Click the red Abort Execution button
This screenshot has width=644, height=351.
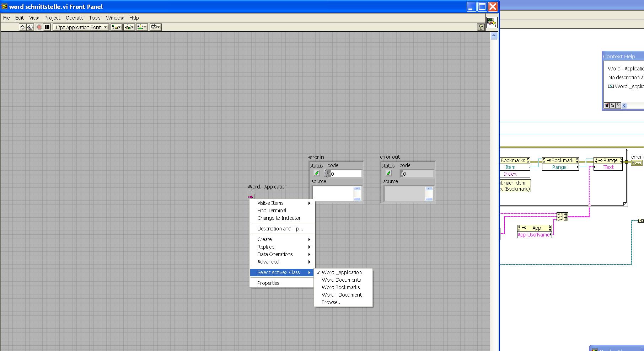click(x=39, y=27)
